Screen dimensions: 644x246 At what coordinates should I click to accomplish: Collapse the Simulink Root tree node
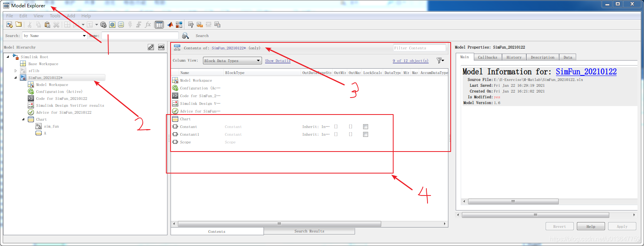[8, 57]
